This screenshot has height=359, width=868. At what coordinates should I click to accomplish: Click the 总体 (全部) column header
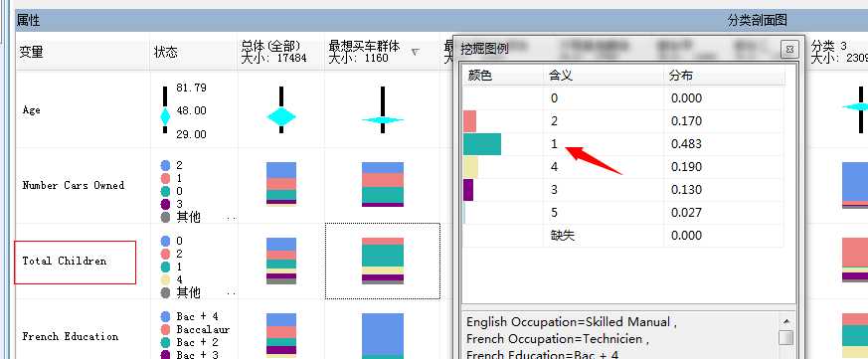273,51
